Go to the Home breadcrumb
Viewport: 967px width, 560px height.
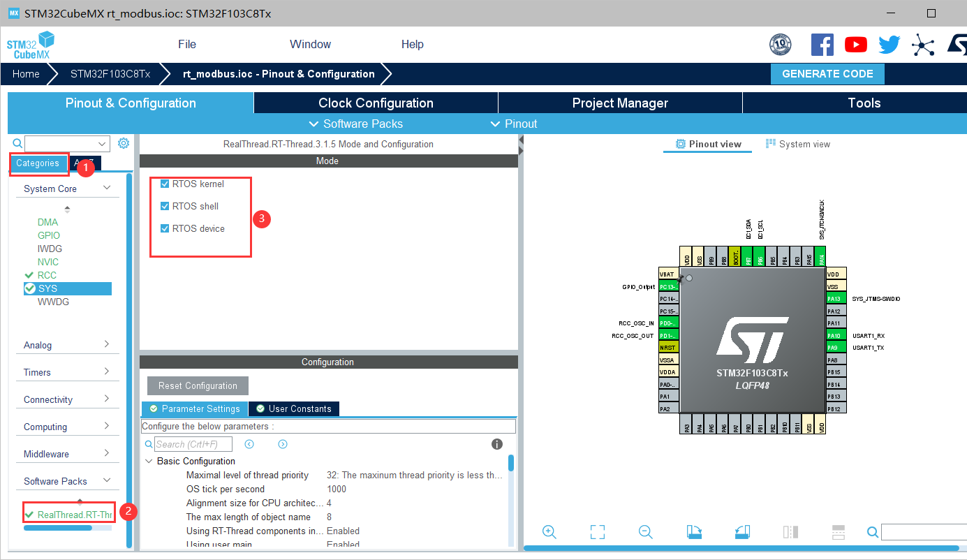[26, 74]
